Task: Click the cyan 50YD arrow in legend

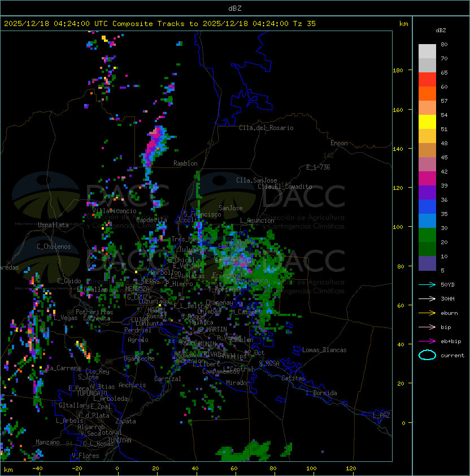Action: pyautogui.click(x=427, y=284)
